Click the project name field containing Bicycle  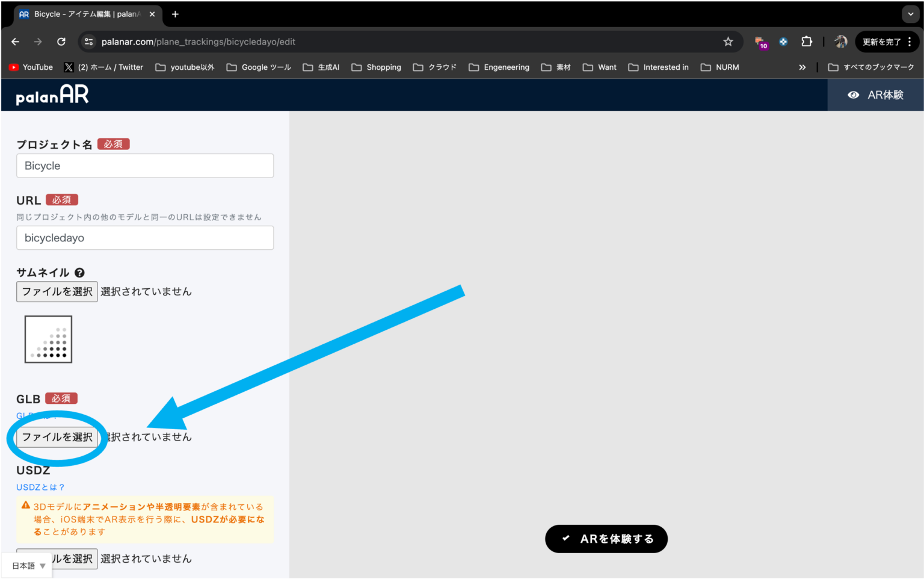(145, 166)
